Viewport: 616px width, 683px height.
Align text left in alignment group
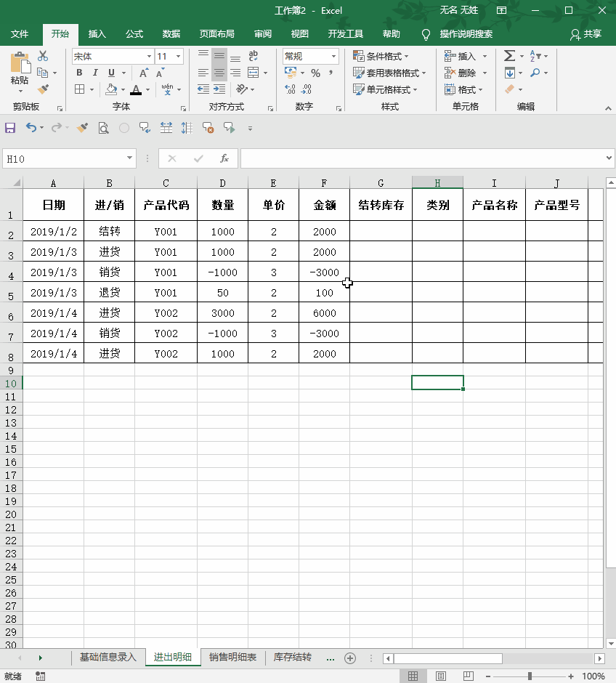point(203,73)
